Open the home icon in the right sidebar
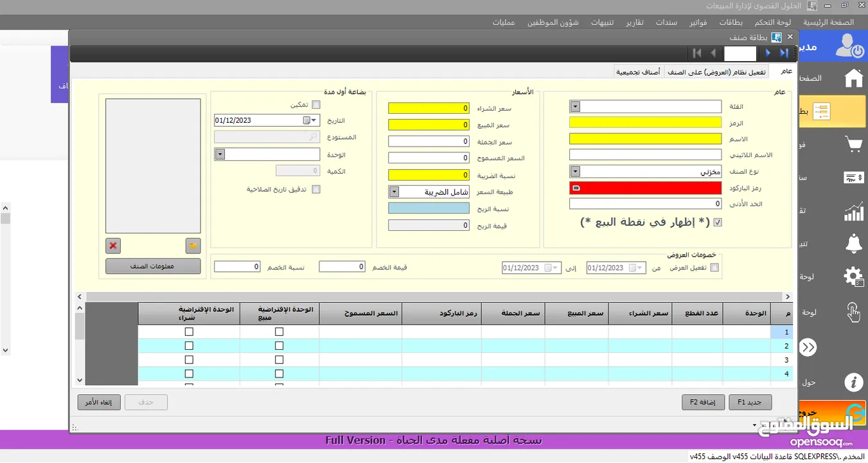 (x=853, y=78)
